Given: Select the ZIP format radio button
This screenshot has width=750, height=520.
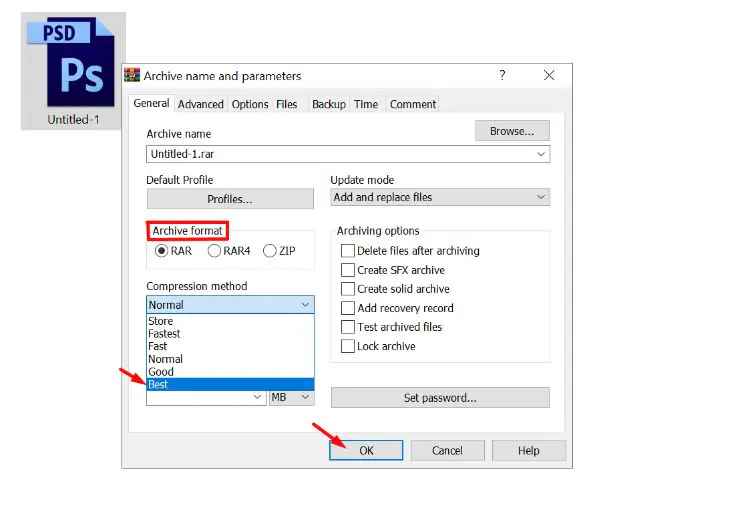Looking at the screenshot, I should pyautogui.click(x=270, y=251).
